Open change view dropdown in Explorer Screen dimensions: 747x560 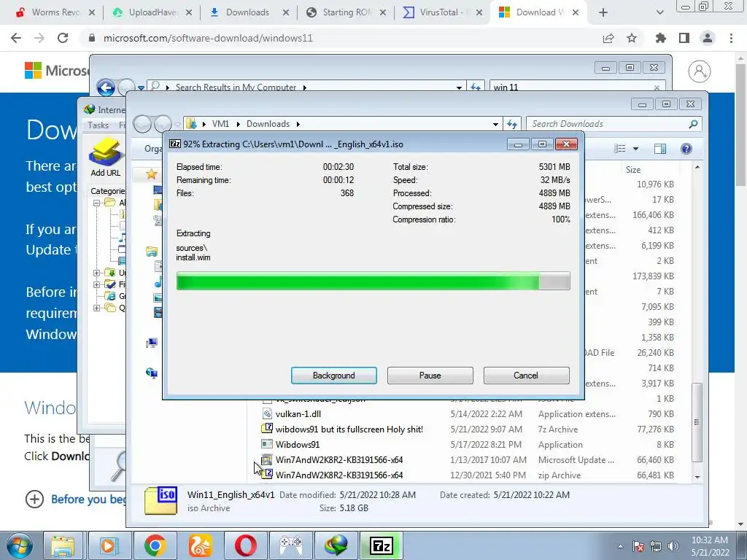coord(635,149)
